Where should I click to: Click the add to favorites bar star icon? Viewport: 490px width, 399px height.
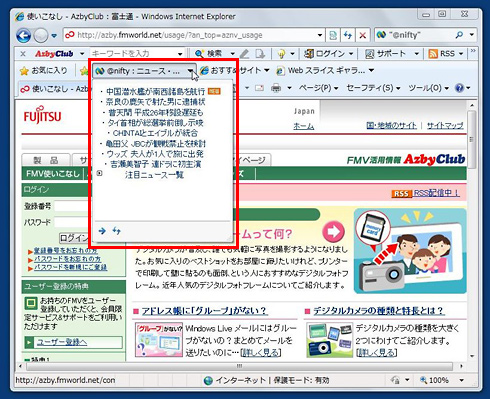pyautogui.click(x=83, y=71)
